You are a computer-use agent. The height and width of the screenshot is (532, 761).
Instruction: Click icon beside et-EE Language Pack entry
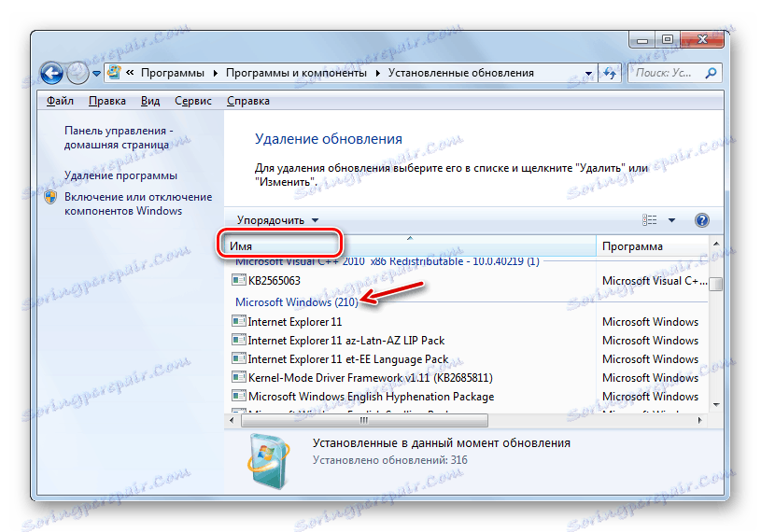(238, 358)
